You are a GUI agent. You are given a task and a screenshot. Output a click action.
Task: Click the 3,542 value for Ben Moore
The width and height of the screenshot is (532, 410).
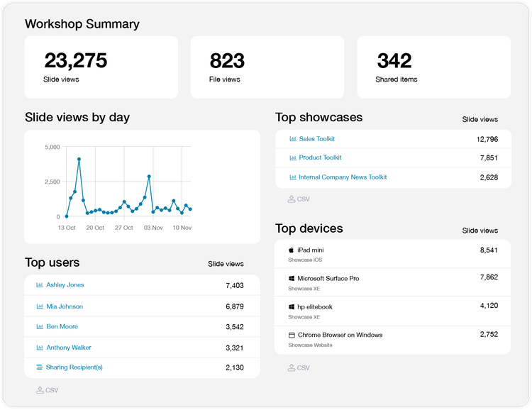pos(235,327)
